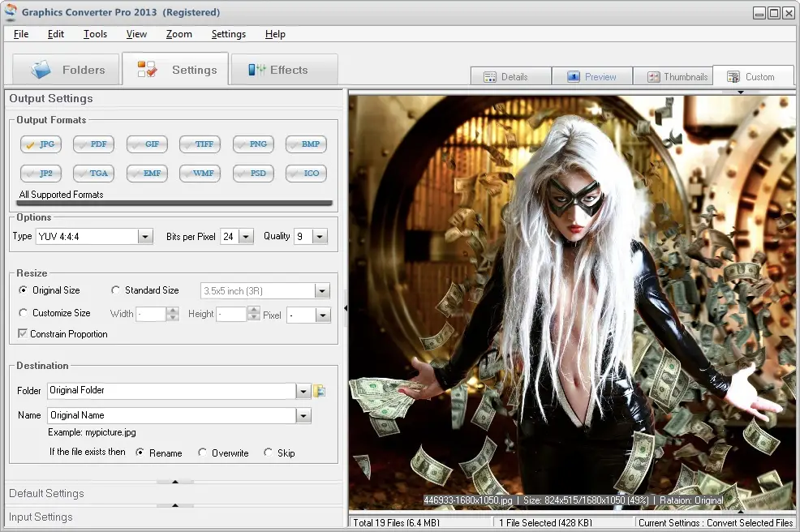Click the Width spinner arrows
Image resolution: width=800 pixels, height=532 pixels.
pos(173,314)
